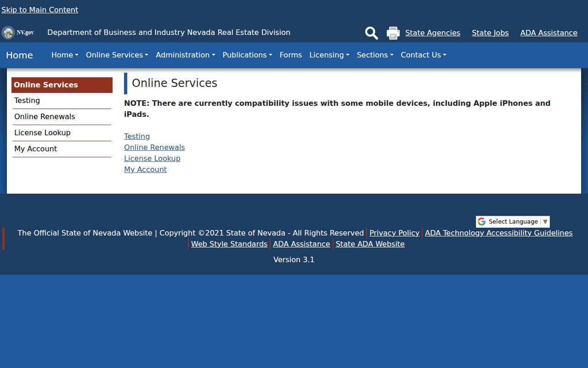Open the Contact Us dropdown menu

[424, 55]
